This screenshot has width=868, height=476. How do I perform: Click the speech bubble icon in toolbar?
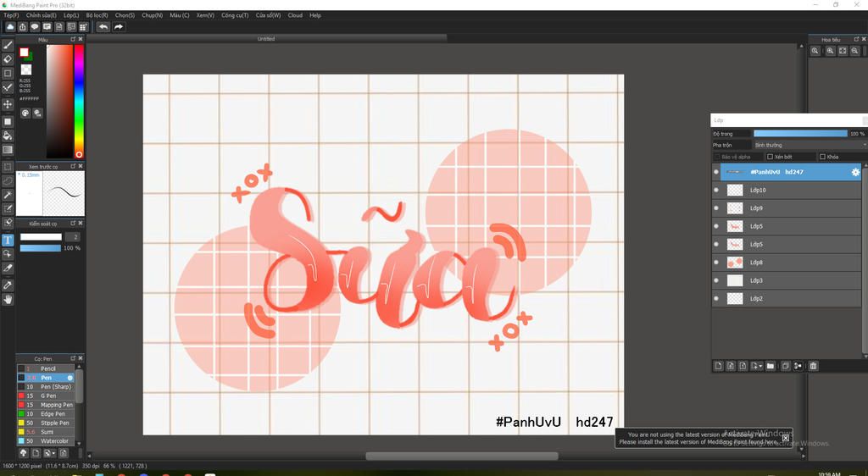(x=35, y=26)
